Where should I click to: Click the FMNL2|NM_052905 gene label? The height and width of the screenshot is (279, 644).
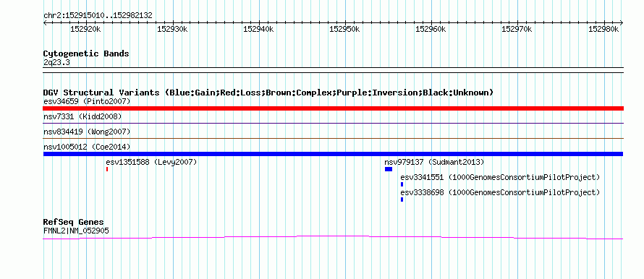click(76, 231)
